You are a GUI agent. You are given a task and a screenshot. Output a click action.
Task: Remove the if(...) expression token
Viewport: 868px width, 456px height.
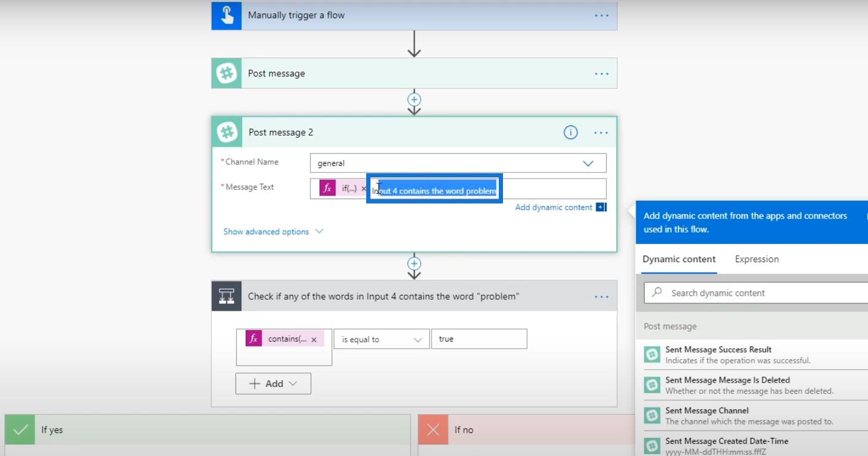pyautogui.click(x=364, y=189)
